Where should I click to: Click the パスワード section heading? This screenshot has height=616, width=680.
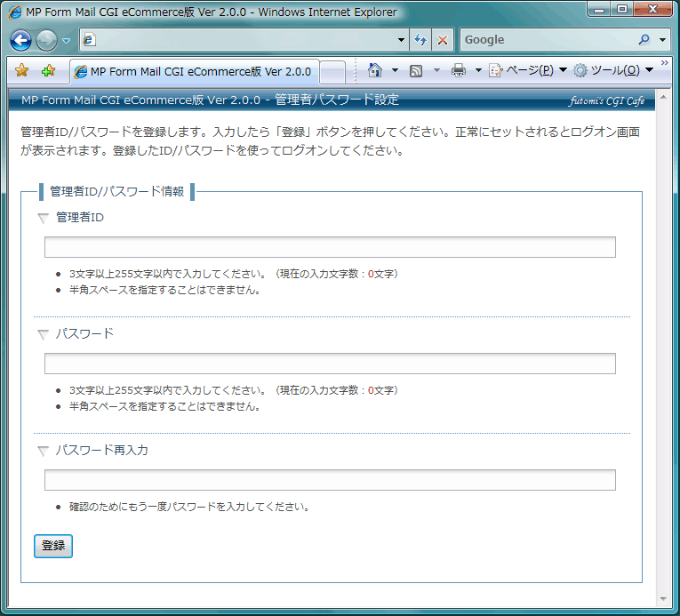click(x=84, y=333)
